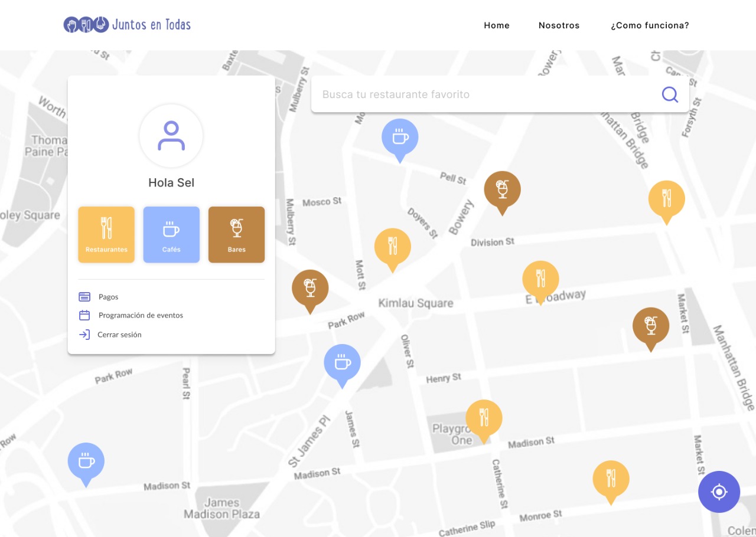Center map with the locate-me button
This screenshot has width=756, height=537.
click(x=719, y=492)
